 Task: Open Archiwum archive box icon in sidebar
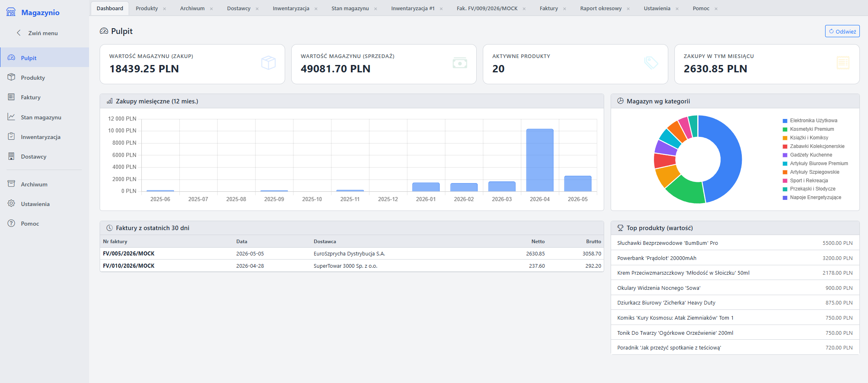coord(11,184)
